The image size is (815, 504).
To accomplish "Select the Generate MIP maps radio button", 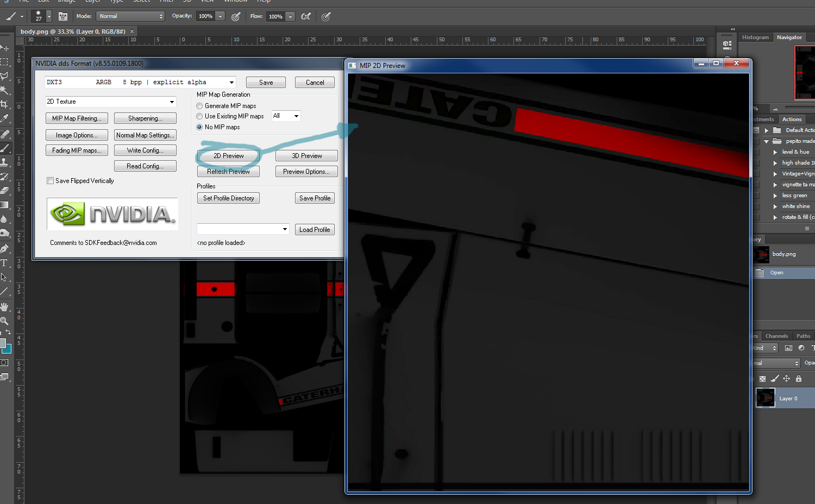I will [199, 105].
